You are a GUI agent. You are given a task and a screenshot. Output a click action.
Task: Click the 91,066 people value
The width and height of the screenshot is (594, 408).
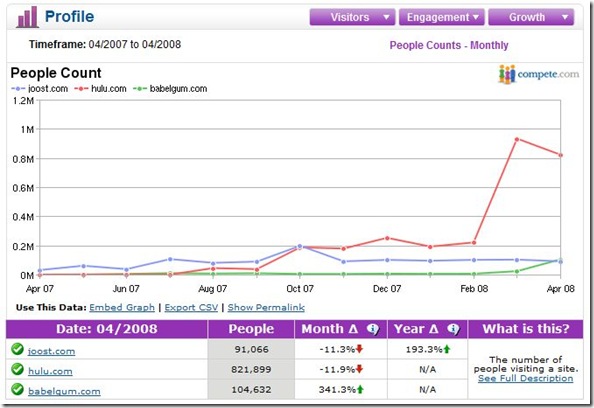pyautogui.click(x=252, y=349)
